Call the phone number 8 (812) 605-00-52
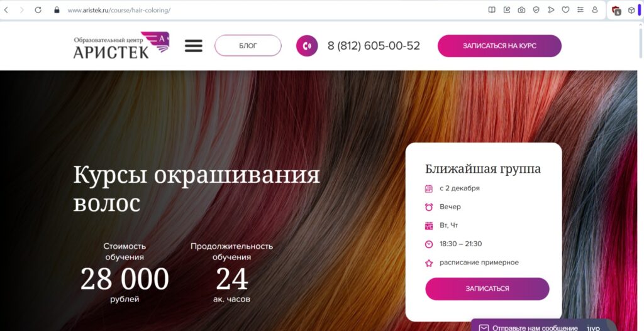644x331 pixels. click(x=374, y=45)
